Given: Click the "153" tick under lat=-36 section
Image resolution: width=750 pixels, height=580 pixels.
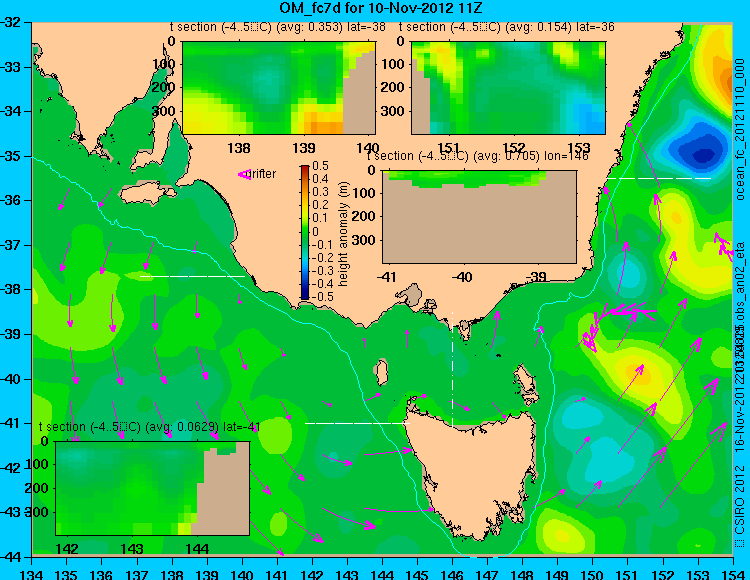Looking at the screenshot, I should [579, 147].
